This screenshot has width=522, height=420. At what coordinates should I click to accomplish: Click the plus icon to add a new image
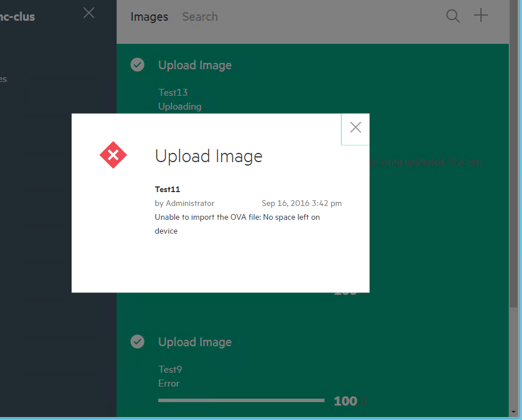click(480, 16)
